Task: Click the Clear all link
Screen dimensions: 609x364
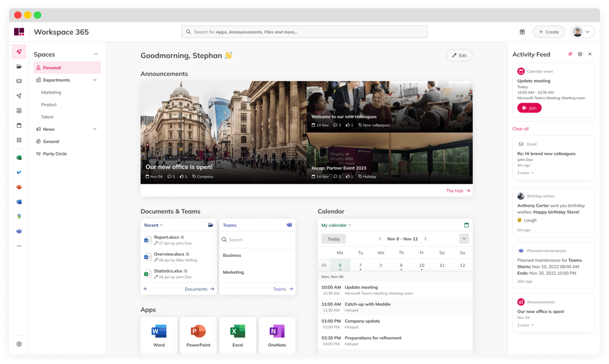Action: tap(520, 129)
